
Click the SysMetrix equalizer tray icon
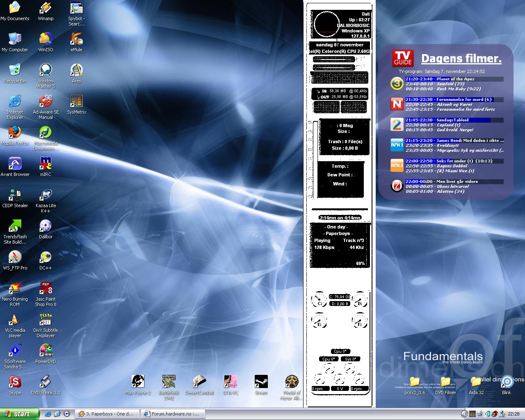click(x=472, y=414)
